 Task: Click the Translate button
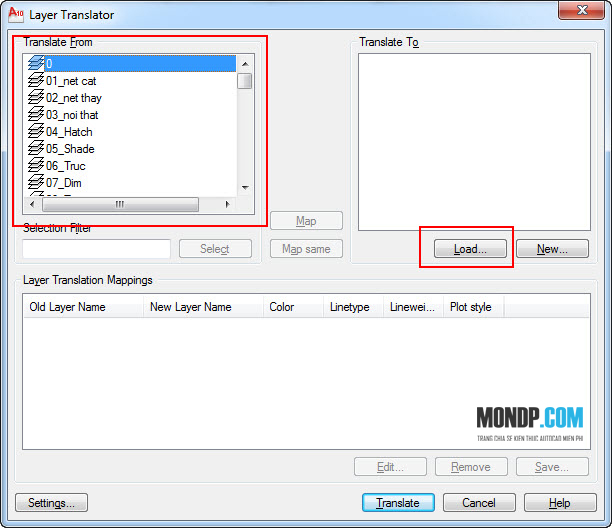pyautogui.click(x=398, y=503)
